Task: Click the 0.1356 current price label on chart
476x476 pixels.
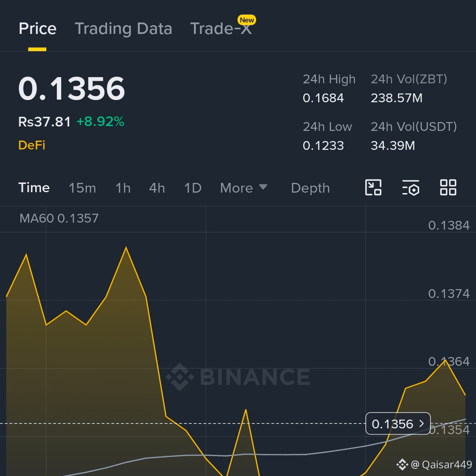Action: click(398, 424)
